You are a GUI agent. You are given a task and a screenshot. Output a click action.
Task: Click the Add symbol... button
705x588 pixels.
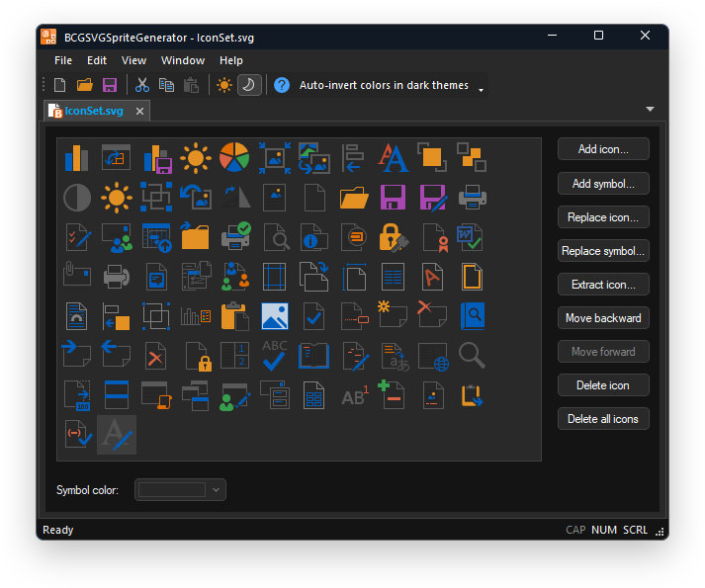click(x=603, y=184)
